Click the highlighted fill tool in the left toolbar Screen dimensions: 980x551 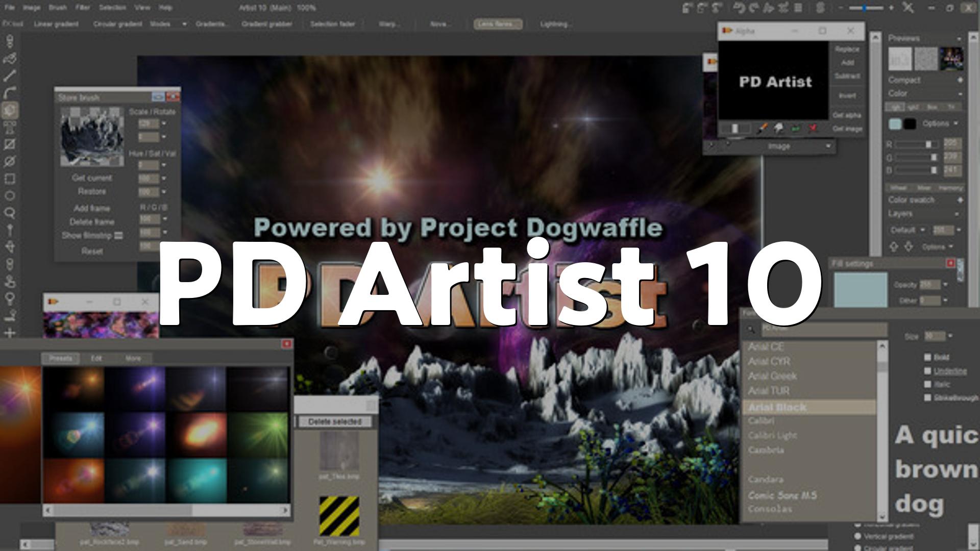(10, 110)
